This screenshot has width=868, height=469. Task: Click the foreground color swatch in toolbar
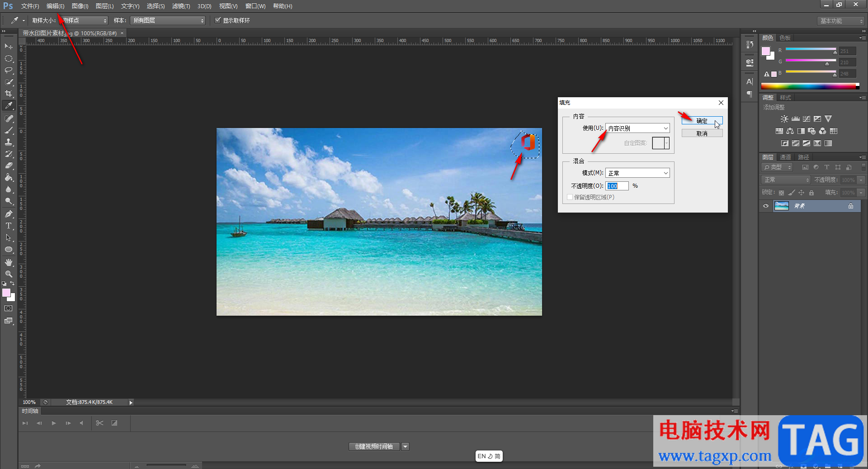[x=6, y=293]
